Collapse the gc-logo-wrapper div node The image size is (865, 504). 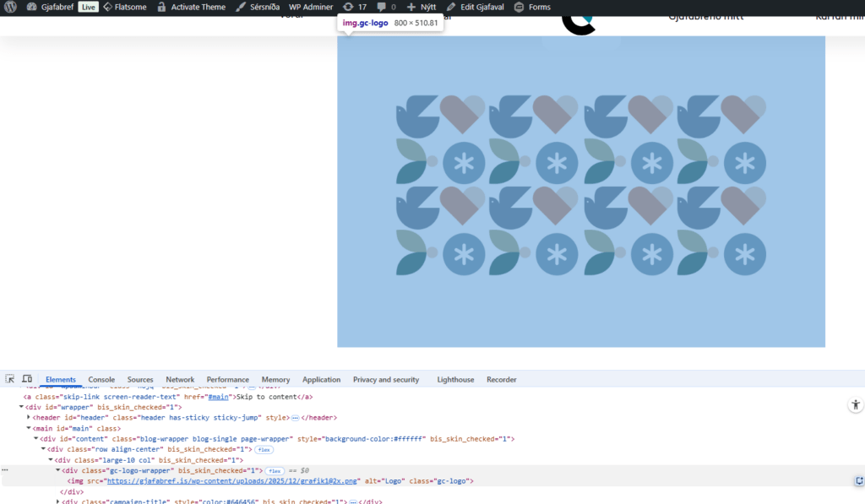tap(58, 470)
